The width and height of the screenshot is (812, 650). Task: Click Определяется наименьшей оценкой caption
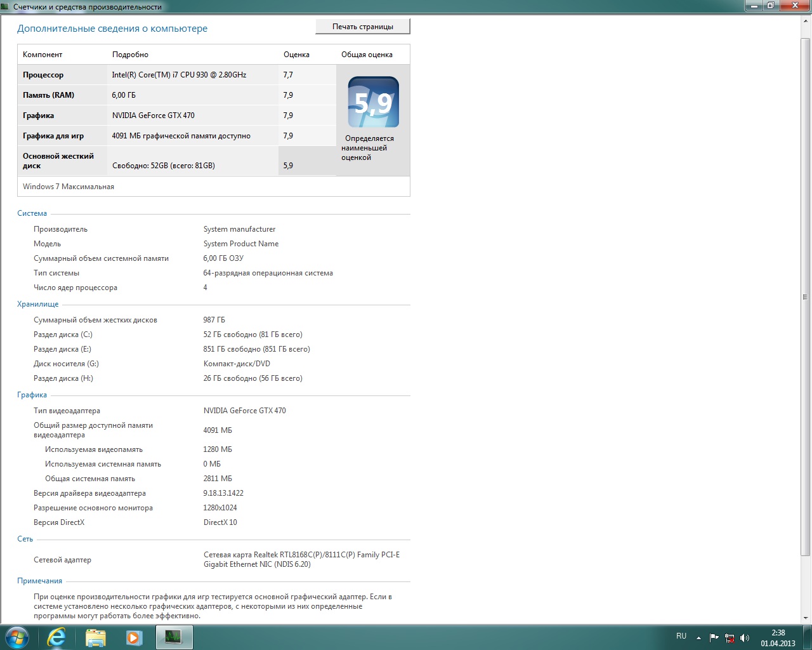click(367, 148)
